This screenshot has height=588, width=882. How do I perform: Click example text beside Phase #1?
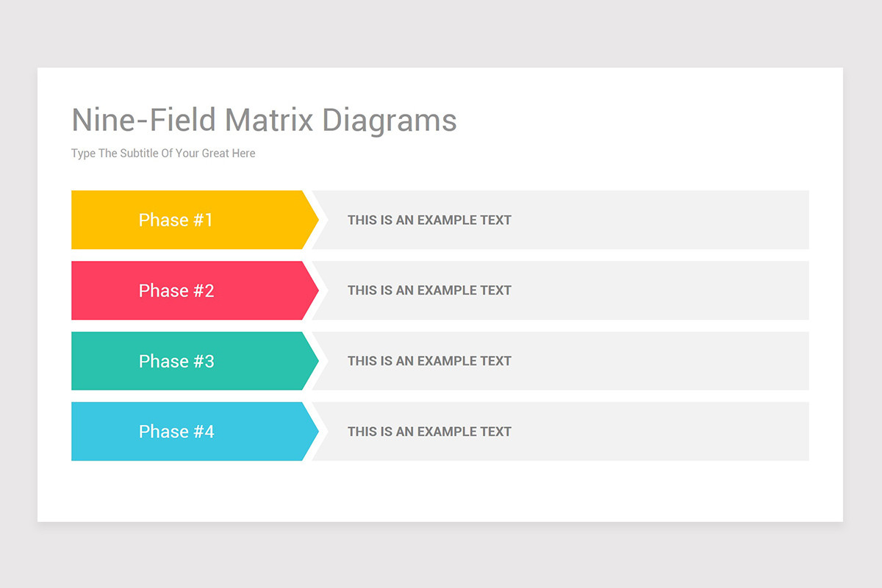(x=429, y=220)
